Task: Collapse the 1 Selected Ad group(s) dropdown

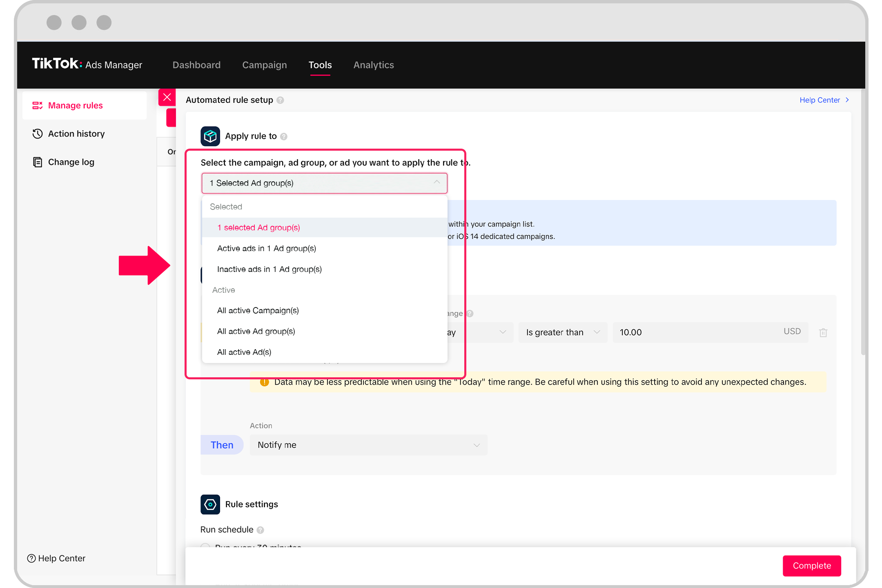Action: (x=324, y=183)
